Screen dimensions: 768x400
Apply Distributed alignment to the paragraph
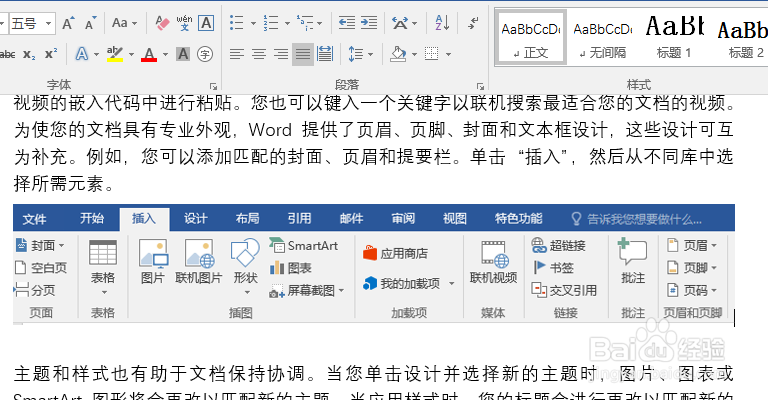(x=325, y=54)
